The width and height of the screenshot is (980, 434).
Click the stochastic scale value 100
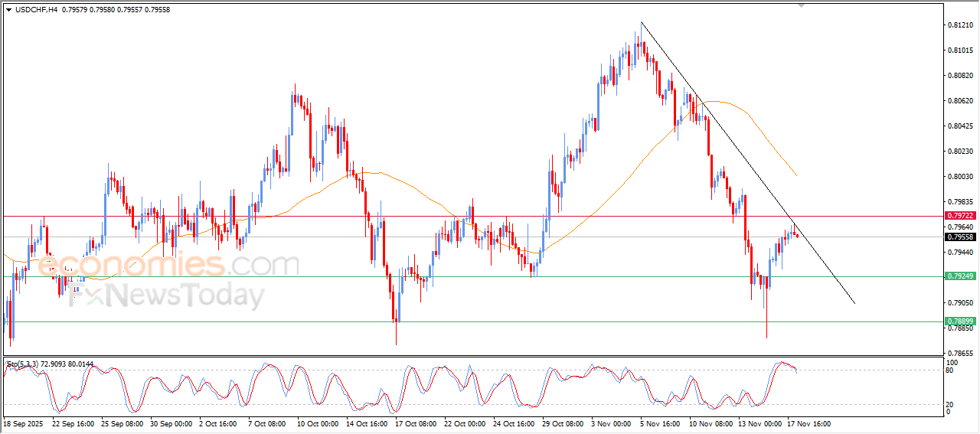953,363
